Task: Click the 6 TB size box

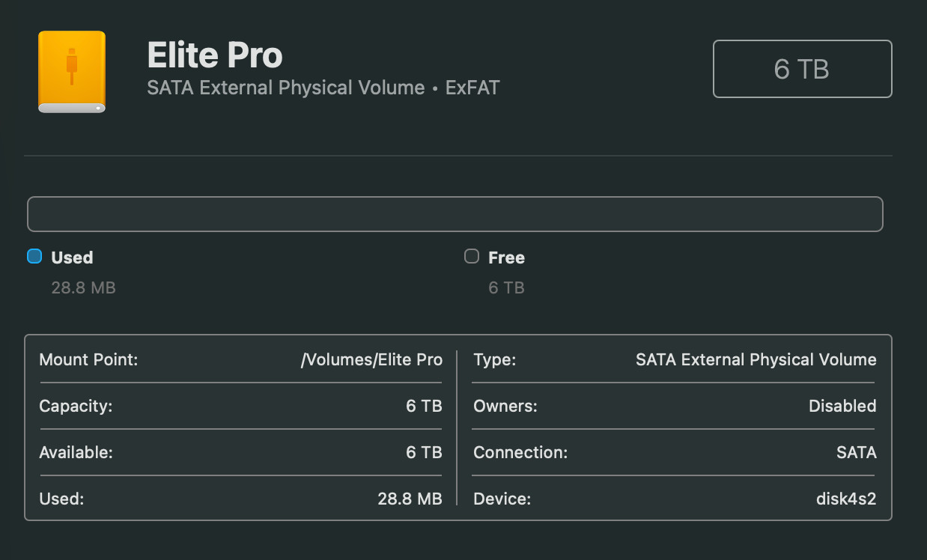Action: [x=802, y=69]
